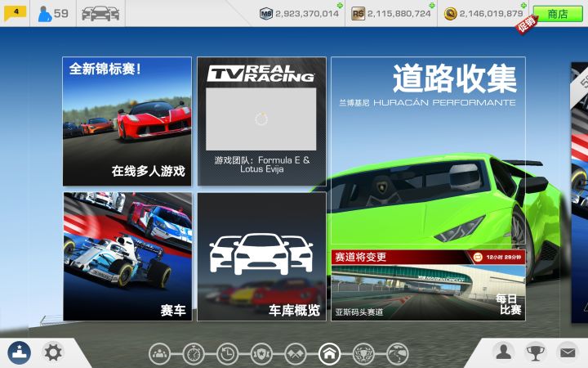Select the home icon in bottom navigation

coord(329,354)
